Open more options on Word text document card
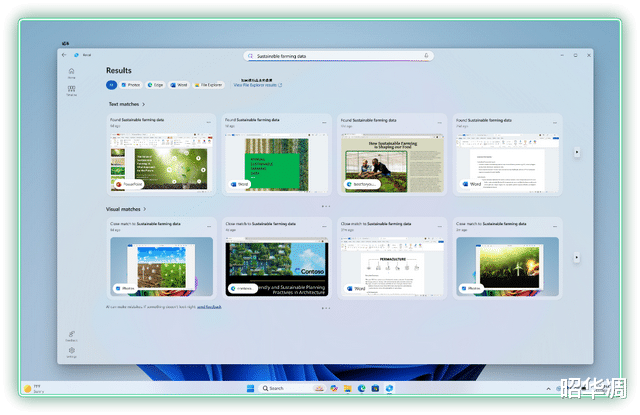 [x=555, y=122]
